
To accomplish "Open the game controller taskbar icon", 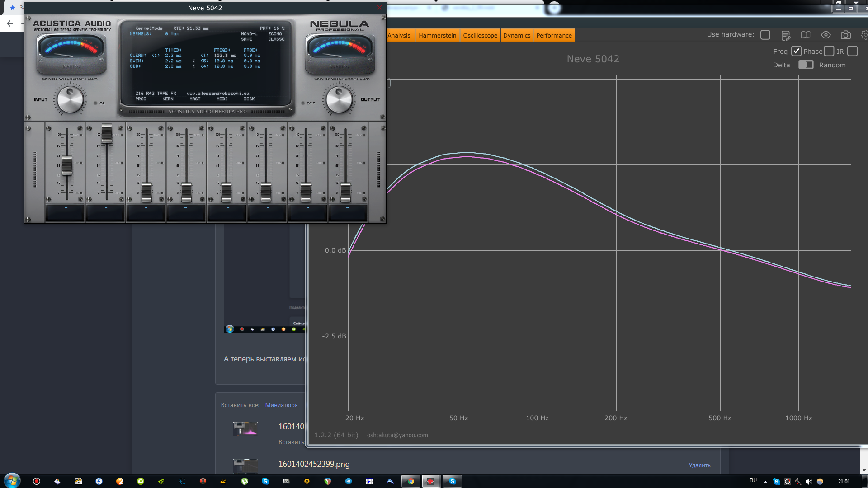I will coord(286,481).
